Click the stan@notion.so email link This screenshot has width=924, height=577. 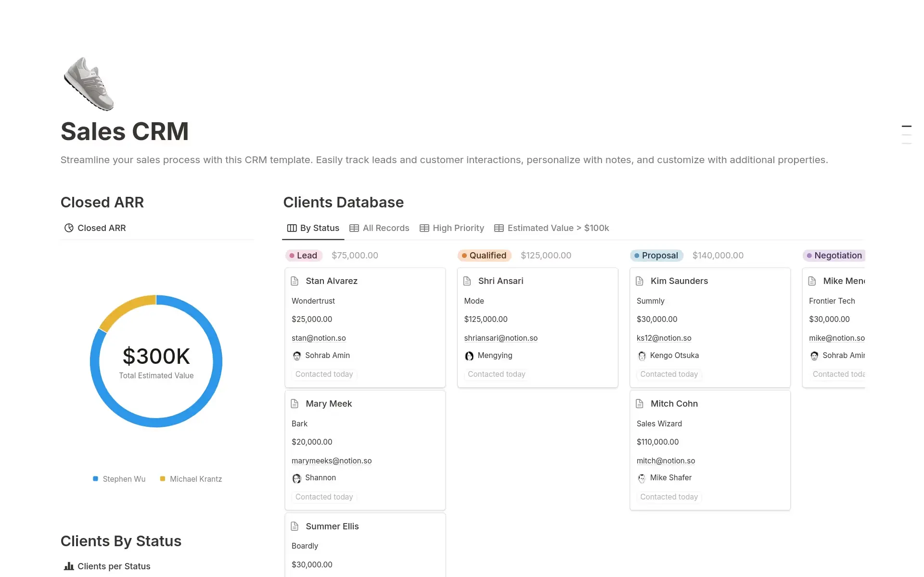click(318, 338)
